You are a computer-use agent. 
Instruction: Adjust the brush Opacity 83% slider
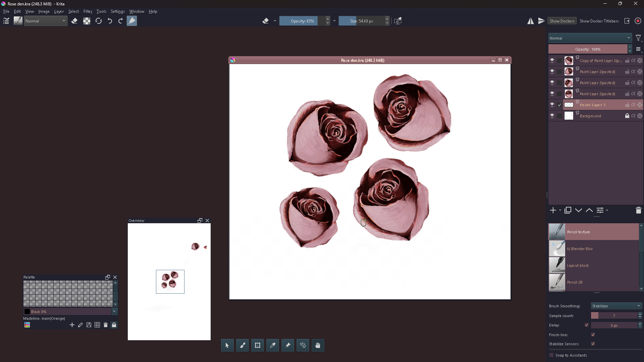point(302,21)
